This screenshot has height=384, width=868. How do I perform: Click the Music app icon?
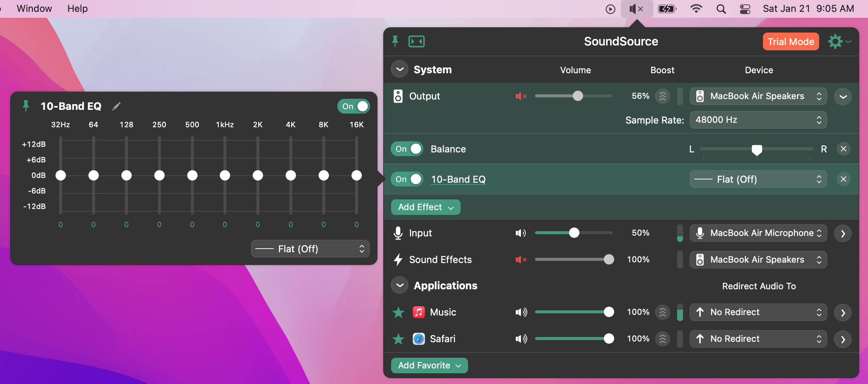[419, 312]
